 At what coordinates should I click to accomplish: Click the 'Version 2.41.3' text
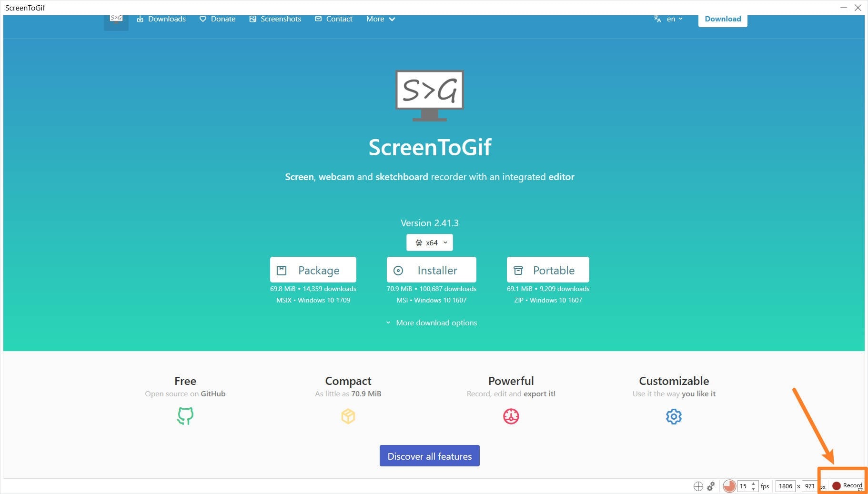point(430,223)
